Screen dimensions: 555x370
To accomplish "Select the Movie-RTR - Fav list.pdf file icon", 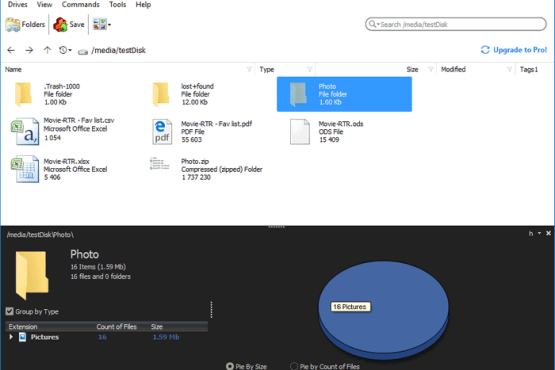I will pos(162,132).
